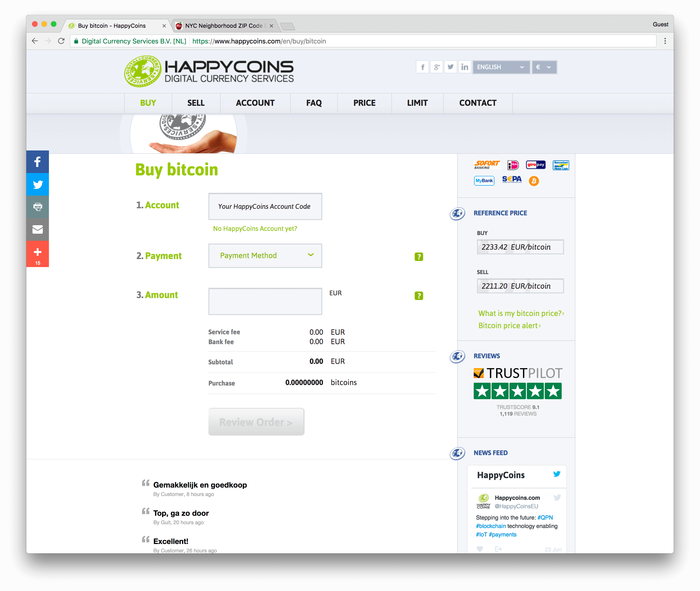Screen dimensions: 700x591
Task: Click the MyBank payment logo
Action: pyautogui.click(x=484, y=181)
